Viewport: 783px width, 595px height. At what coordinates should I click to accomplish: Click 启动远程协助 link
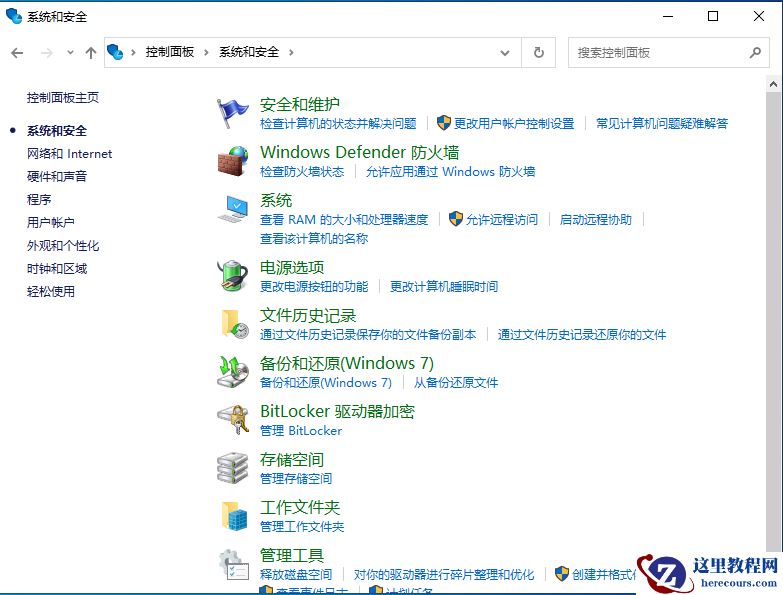coord(596,220)
